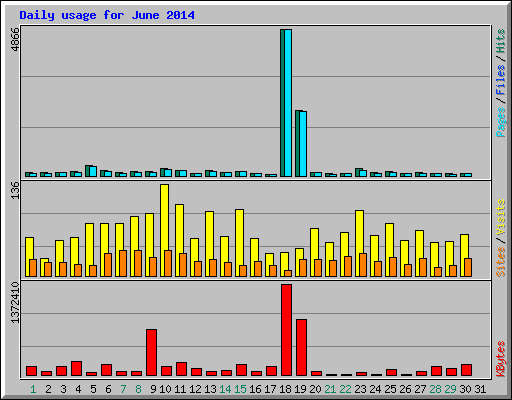Click the day 18 label on the x-axis
Image resolution: width=512 pixels, height=400 pixels.
point(285,389)
